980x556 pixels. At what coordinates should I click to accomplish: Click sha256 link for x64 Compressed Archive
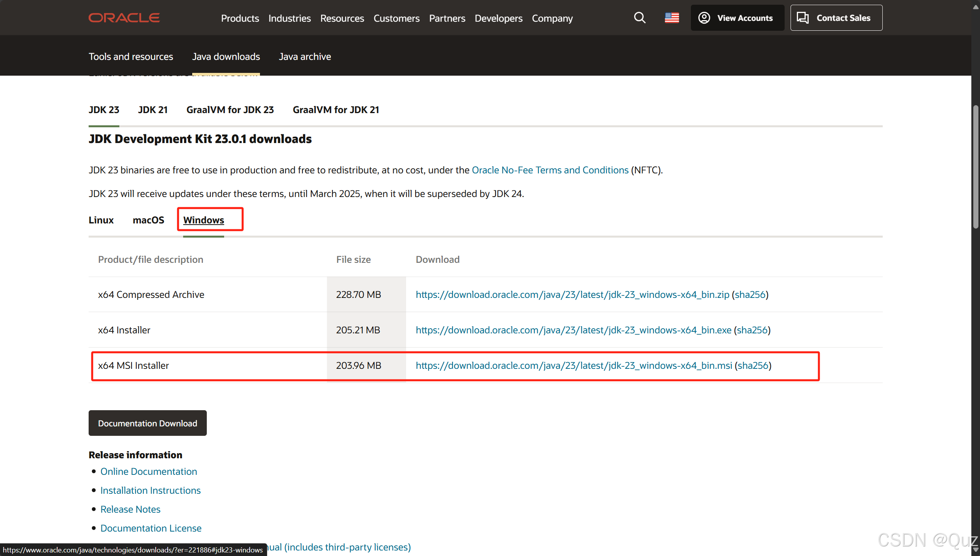tap(750, 294)
